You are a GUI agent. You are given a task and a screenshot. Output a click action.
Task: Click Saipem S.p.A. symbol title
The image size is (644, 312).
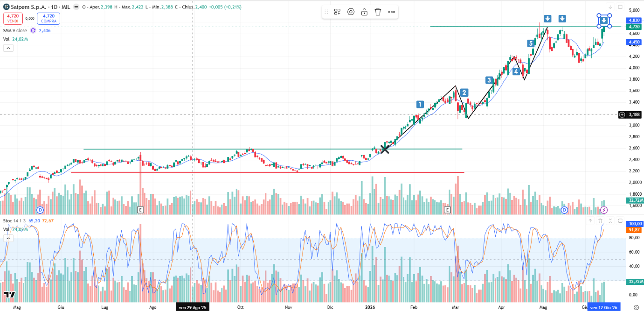click(29, 7)
